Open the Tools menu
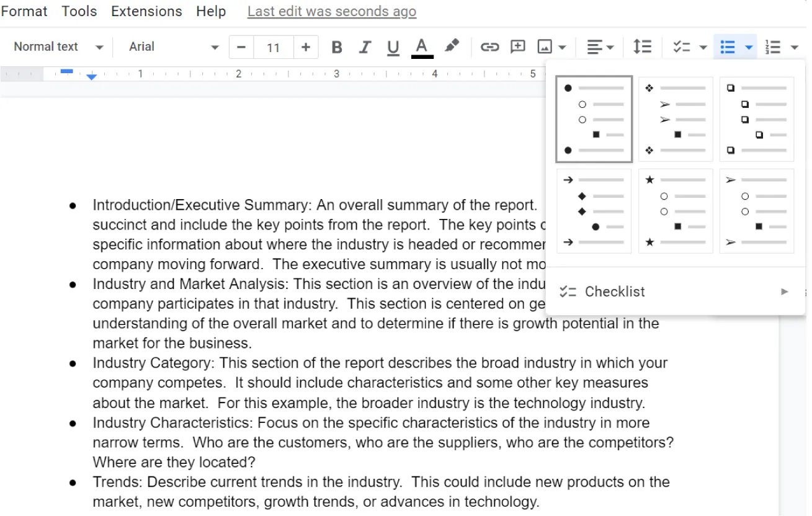This screenshot has width=812, height=516. pyautogui.click(x=79, y=11)
